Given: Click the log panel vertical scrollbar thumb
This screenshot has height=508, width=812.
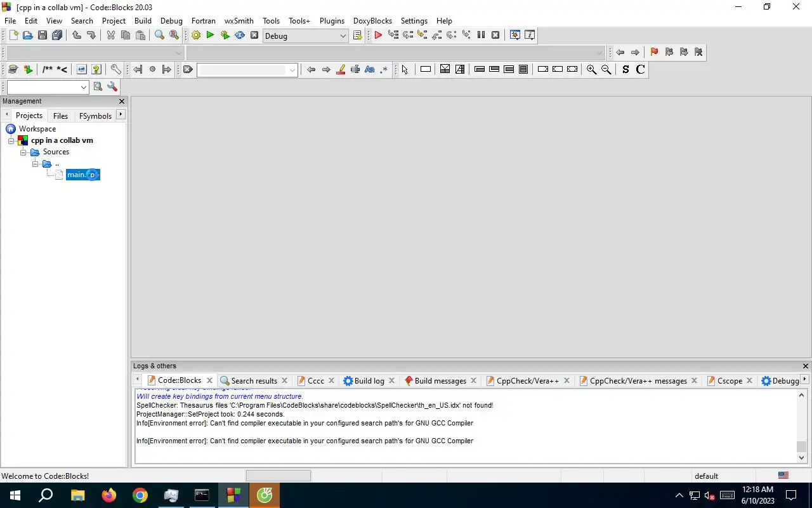Looking at the screenshot, I should point(801,446).
